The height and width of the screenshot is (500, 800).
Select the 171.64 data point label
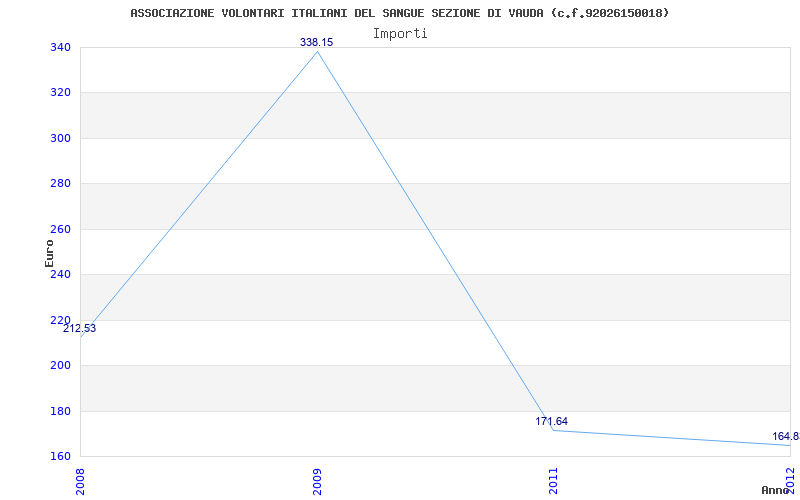[x=552, y=421]
